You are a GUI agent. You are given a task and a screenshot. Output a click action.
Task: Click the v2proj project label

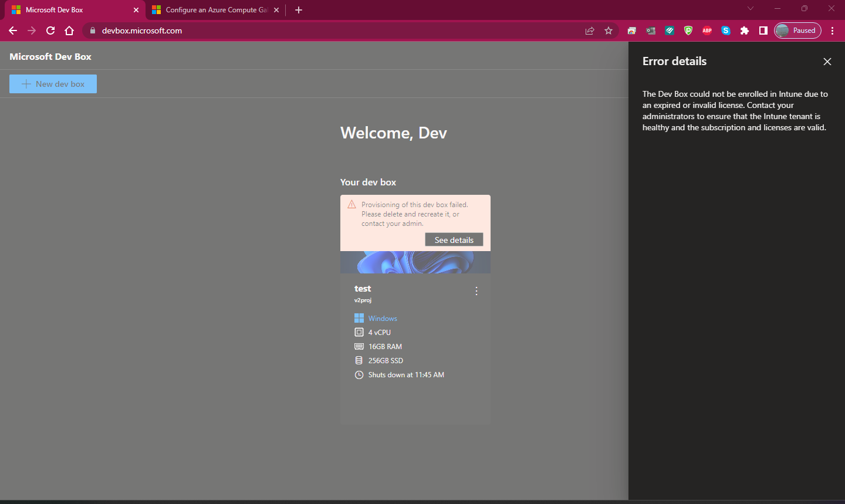click(x=363, y=300)
